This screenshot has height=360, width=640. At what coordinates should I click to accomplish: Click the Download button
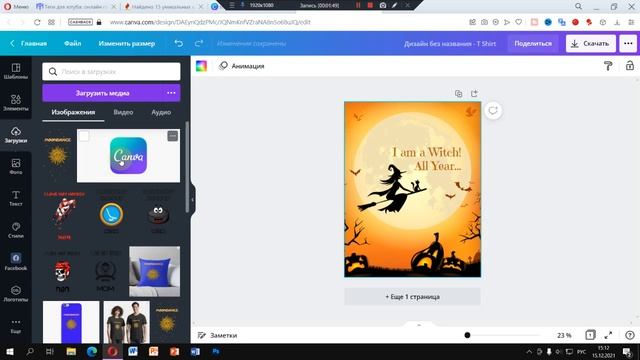590,43
